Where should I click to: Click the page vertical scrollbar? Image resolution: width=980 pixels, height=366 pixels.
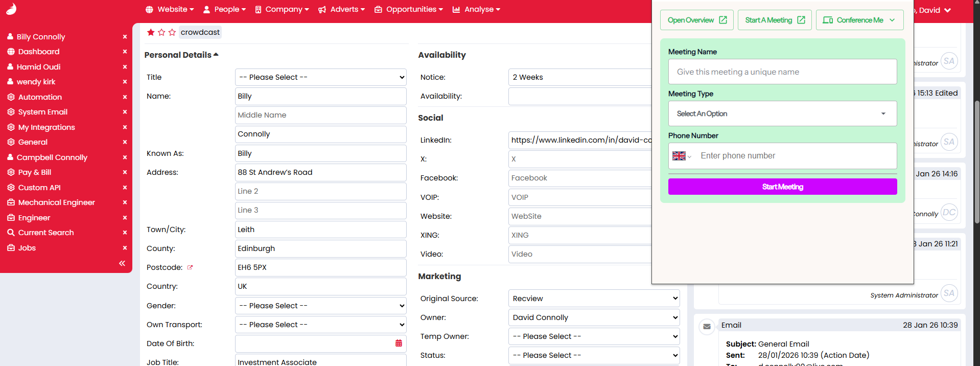pos(976,164)
